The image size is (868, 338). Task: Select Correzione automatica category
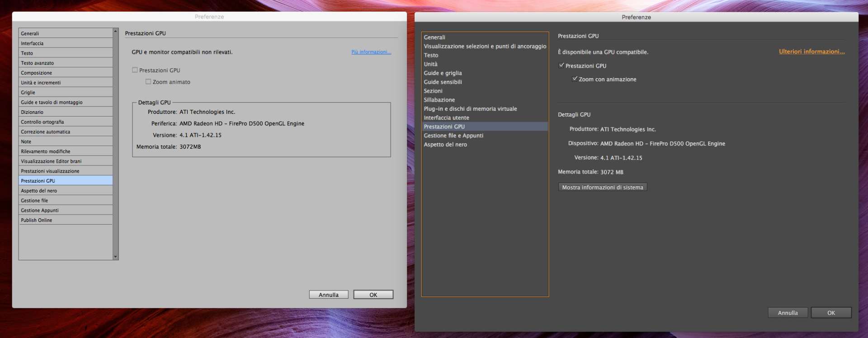pos(66,132)
